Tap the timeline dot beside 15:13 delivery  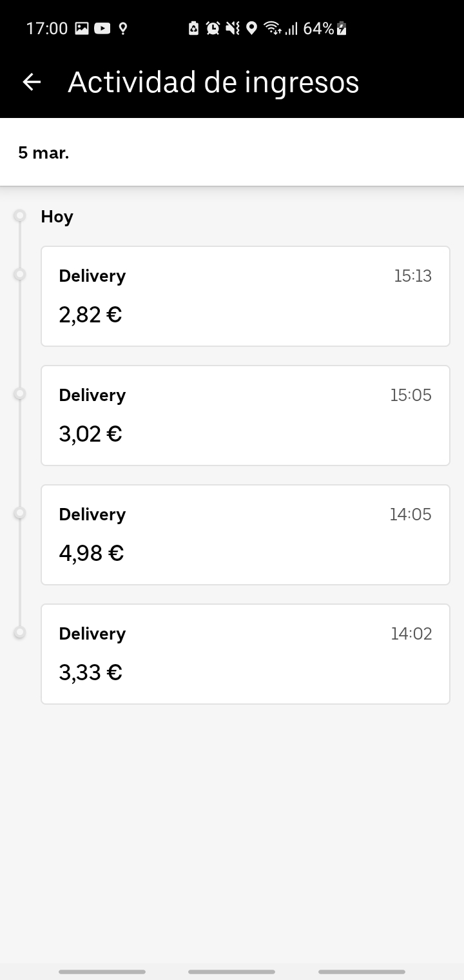coord(20,275)
